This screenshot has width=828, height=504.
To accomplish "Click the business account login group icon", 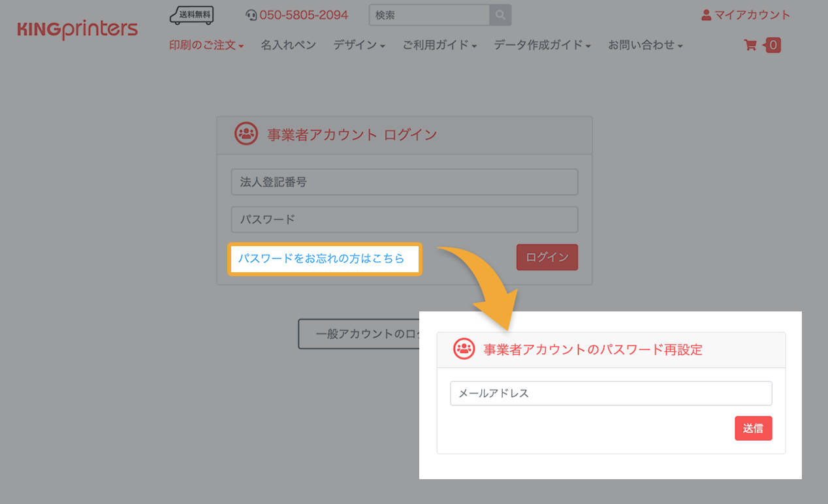I will tap(246, 134).
